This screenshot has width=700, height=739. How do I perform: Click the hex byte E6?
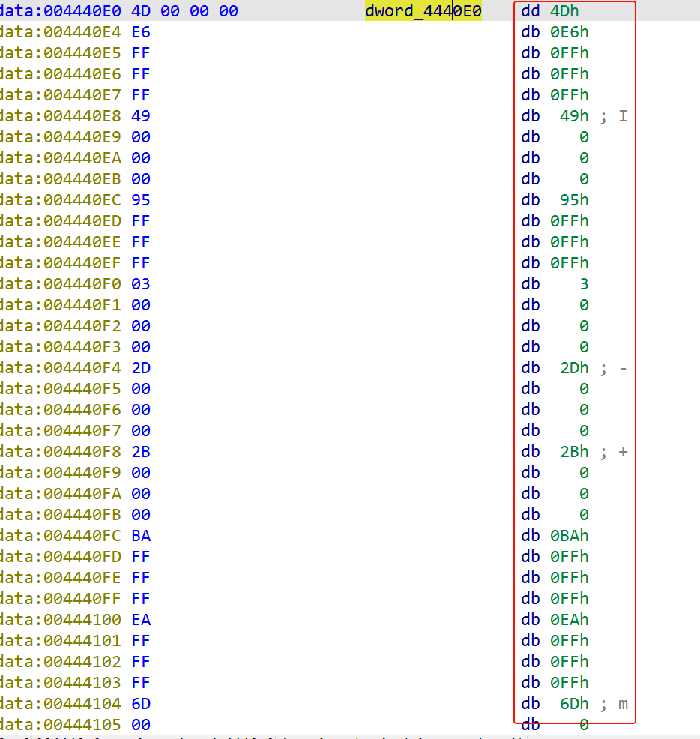pos(141,32)
